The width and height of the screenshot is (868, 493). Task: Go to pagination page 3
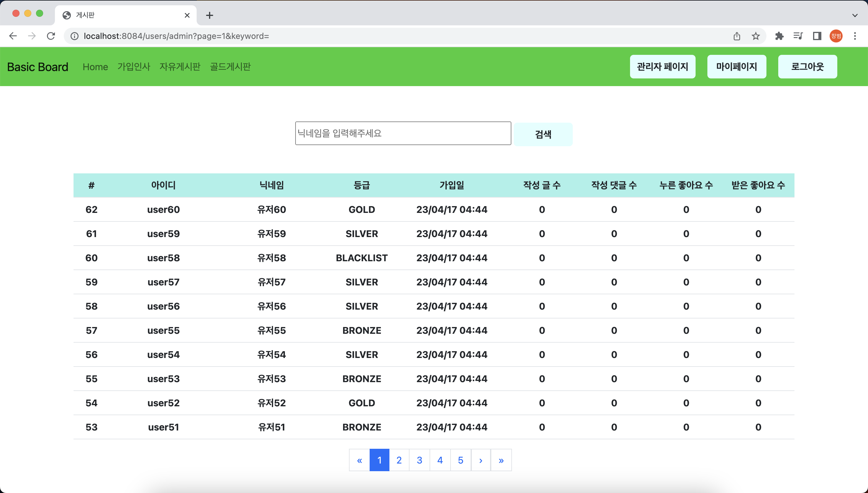coord(419,460)
